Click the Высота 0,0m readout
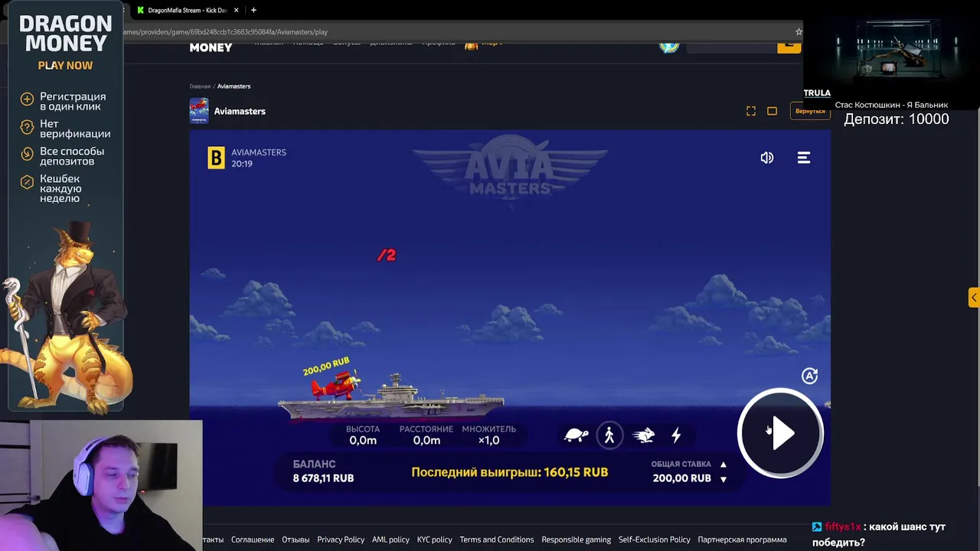Image resolution: width=980 pixels, height=551 pixels. [363, 435]
